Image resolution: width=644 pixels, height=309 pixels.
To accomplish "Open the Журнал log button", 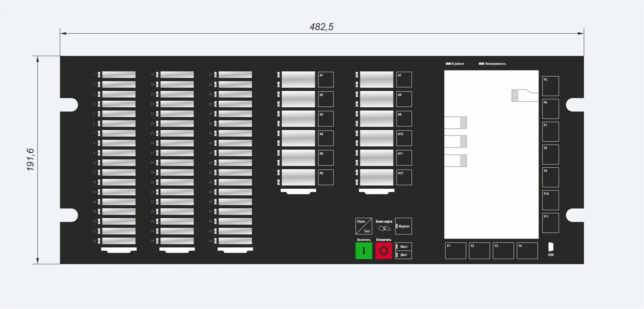I will 403,226.
